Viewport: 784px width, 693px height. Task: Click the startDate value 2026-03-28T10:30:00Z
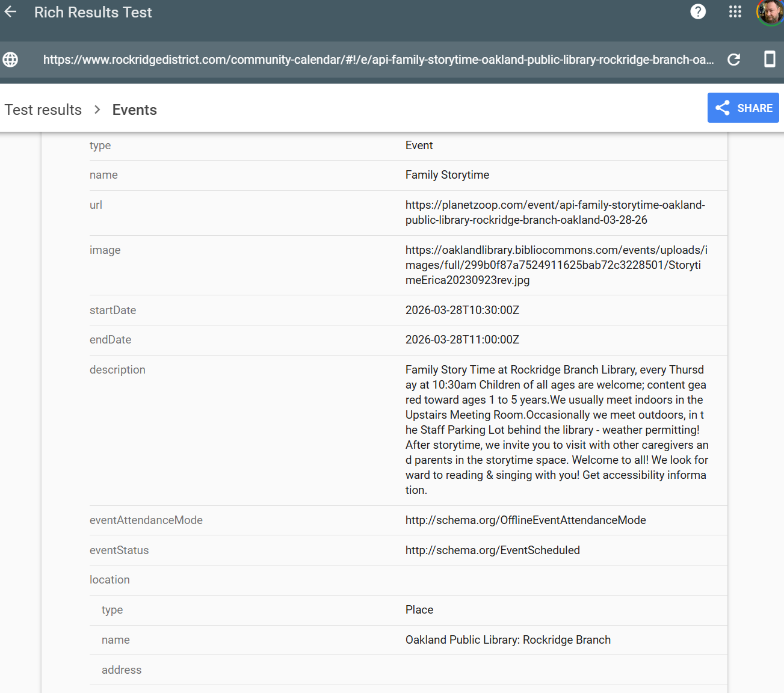point(462,310)
